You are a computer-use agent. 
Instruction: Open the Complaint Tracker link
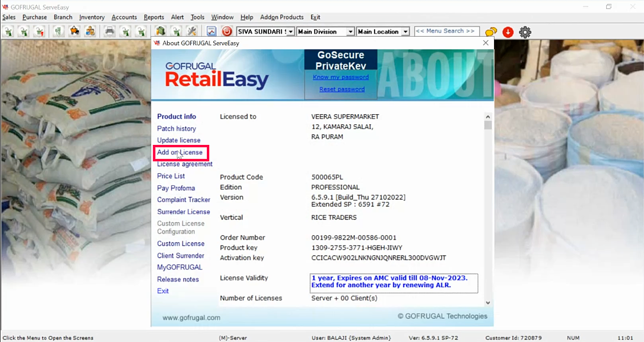(184, 200)
